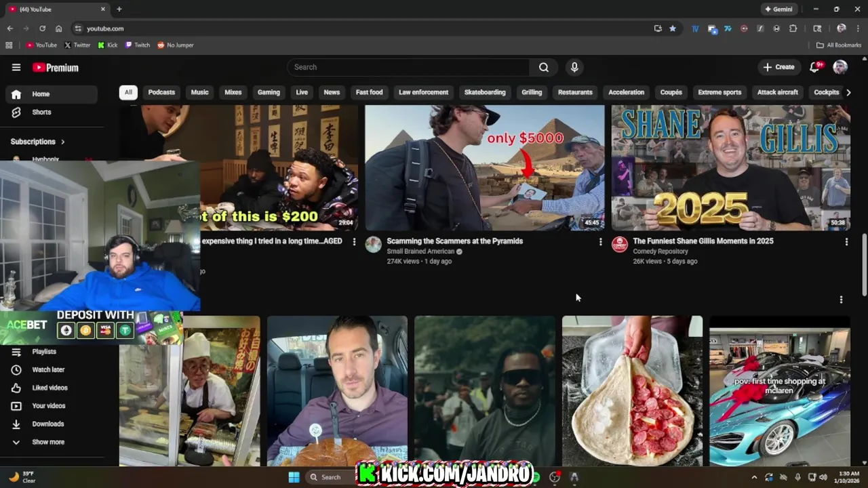Select the Music filter chip
The image size is (868, 488).
coord(199,92)
